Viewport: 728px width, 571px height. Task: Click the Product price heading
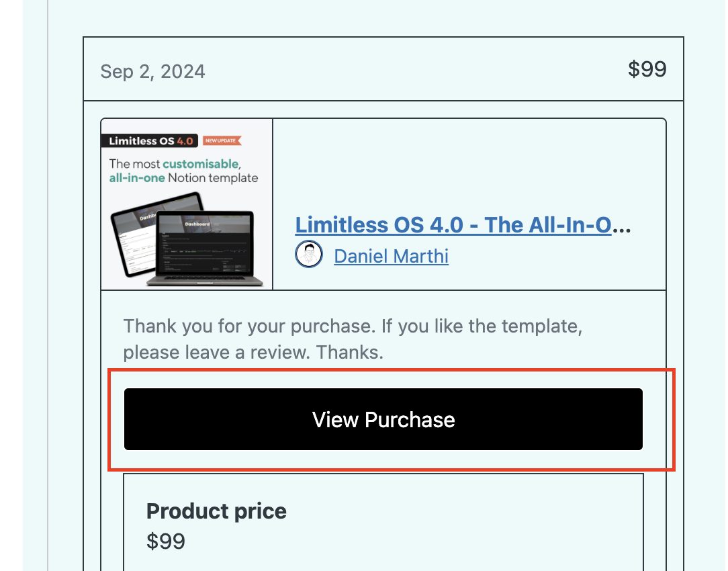coord(216,511)
